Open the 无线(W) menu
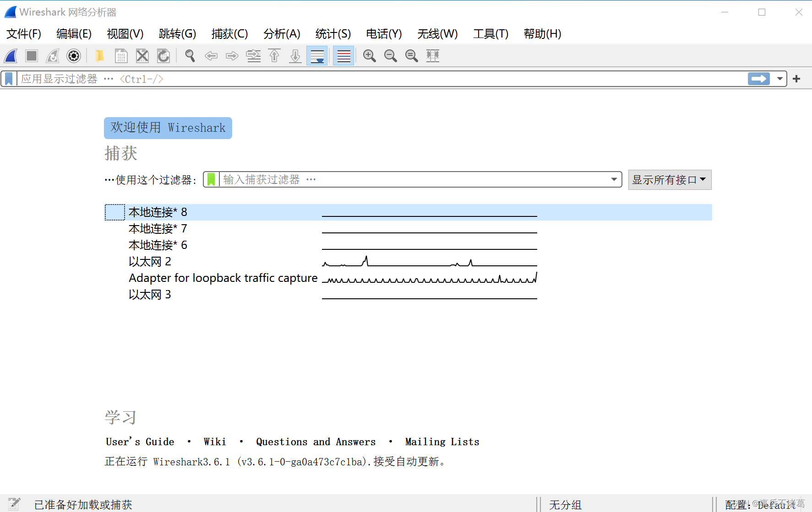The width and height of the screenshot is (812, 512). click(x=437, y=34)
